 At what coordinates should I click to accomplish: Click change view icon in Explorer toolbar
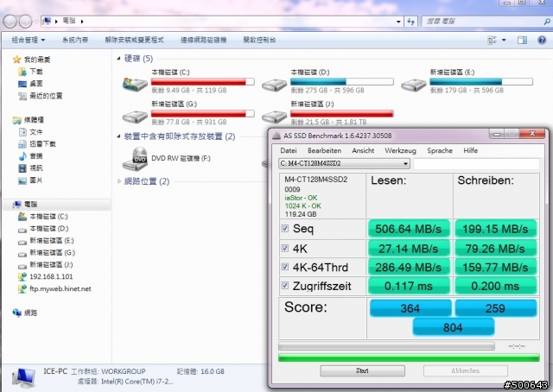[x=492, y=41]
